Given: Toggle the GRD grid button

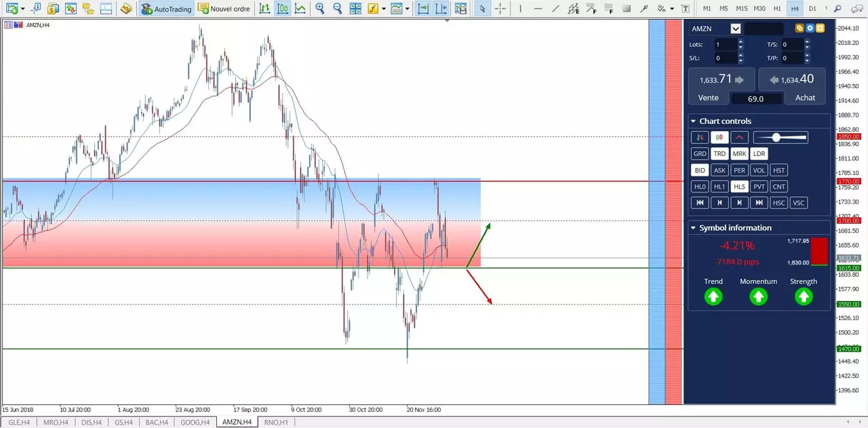Looking at the screenshot, I should (700, 154).
